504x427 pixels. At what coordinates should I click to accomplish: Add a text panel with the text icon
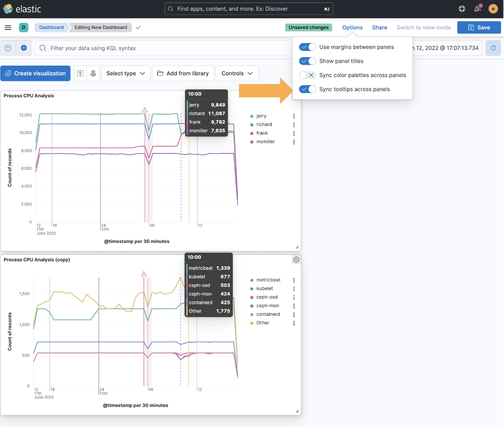click(80, 73)
